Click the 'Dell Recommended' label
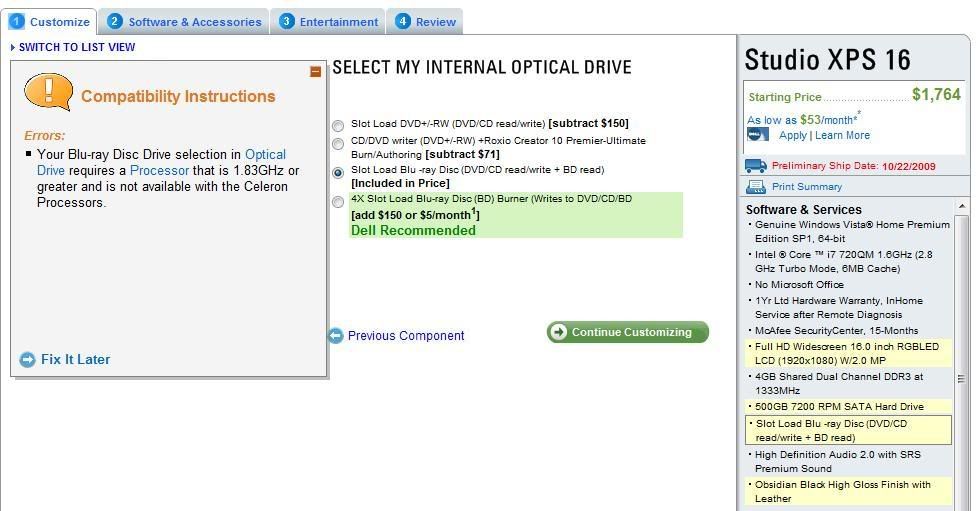The height and width of the screenshot is (511, 979). pyautogui.click(x=413, y=231)
